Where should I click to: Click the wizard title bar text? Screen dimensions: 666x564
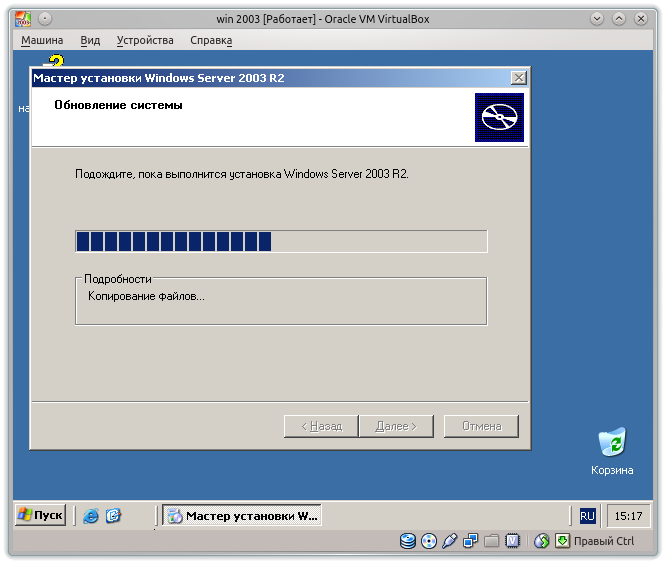pyautogui.click(x=159, y=78)
